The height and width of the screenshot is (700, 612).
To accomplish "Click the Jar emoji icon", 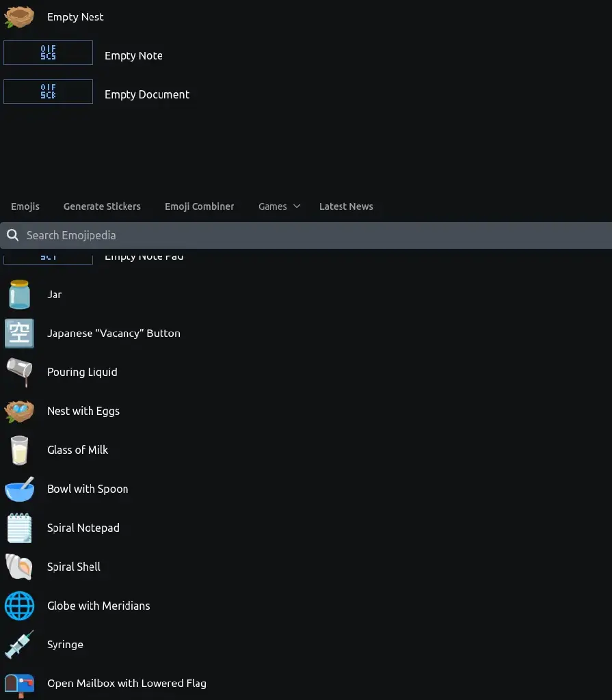I will point(19,295).
